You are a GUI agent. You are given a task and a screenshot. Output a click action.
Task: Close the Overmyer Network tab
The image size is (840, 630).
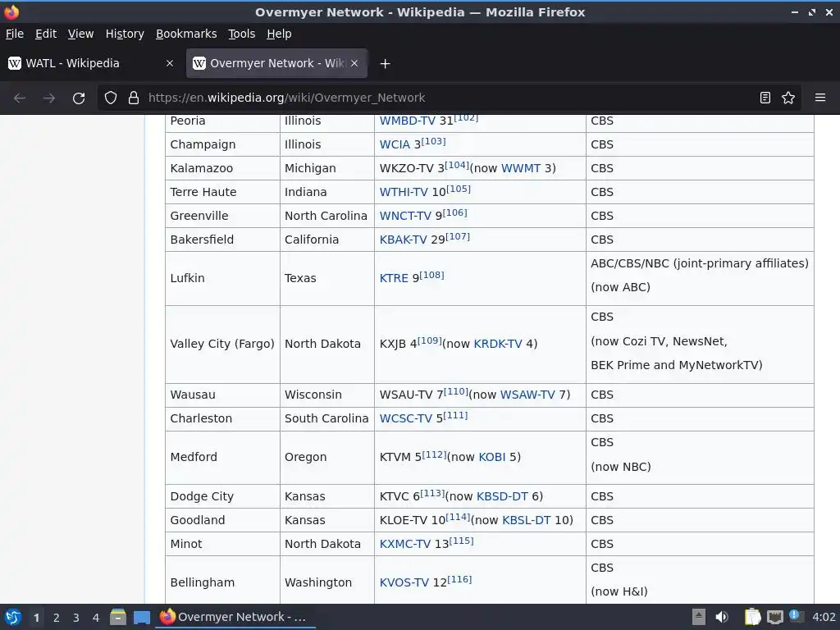point(354,63)
